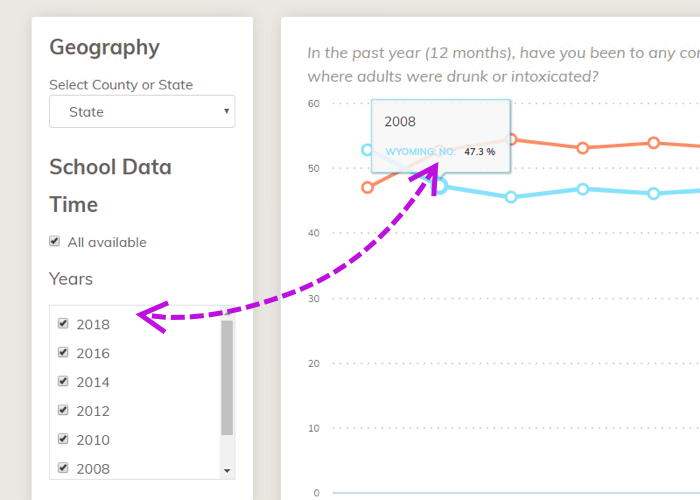Uncheck the 2016 year checkbox

(x=63, y=353)
